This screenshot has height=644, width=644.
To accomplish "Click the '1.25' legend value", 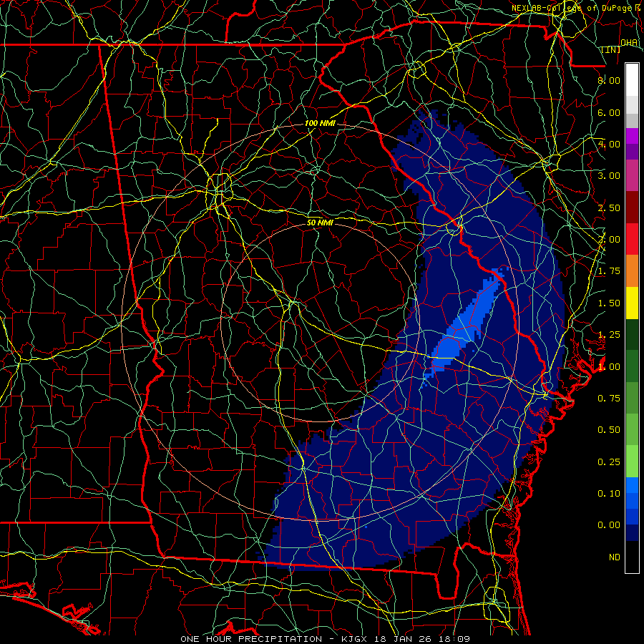I will pyautogui.click(x=609, y=335).
